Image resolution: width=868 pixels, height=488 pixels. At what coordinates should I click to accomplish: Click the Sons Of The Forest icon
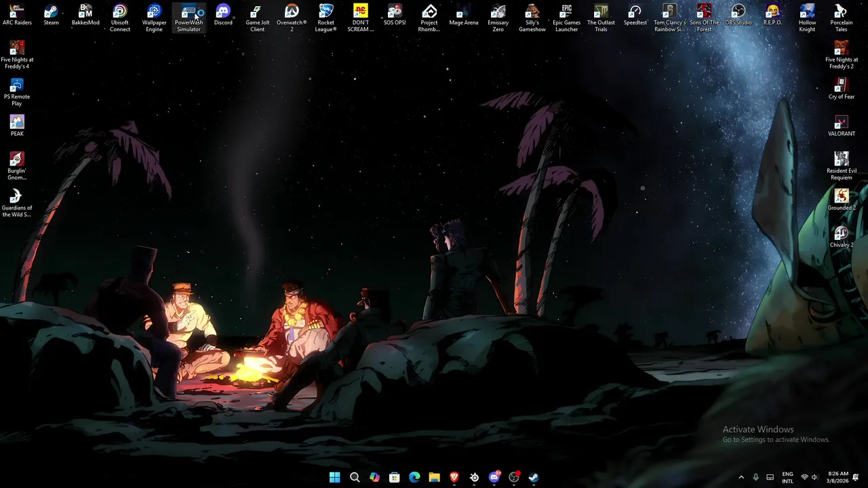pos(704,18)
